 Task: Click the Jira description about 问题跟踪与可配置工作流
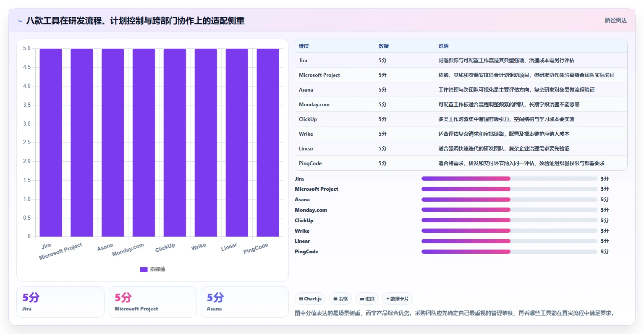[x=506, y=60]
